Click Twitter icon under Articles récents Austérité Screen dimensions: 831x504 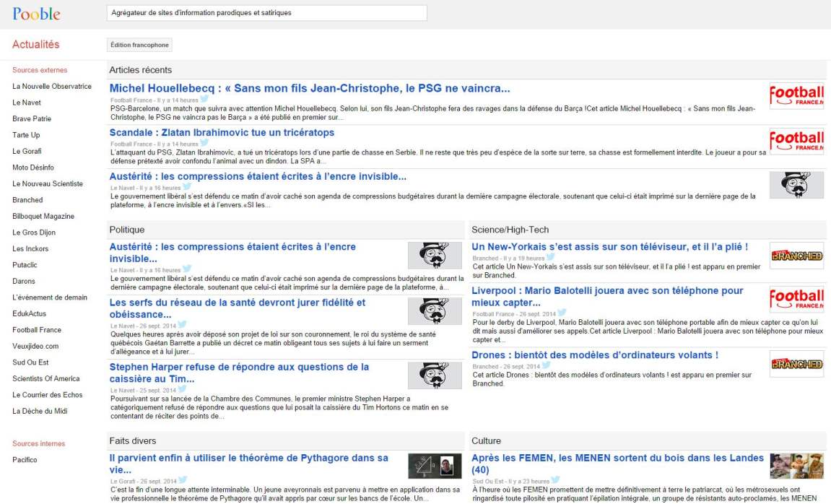click(x=186, y=186)
